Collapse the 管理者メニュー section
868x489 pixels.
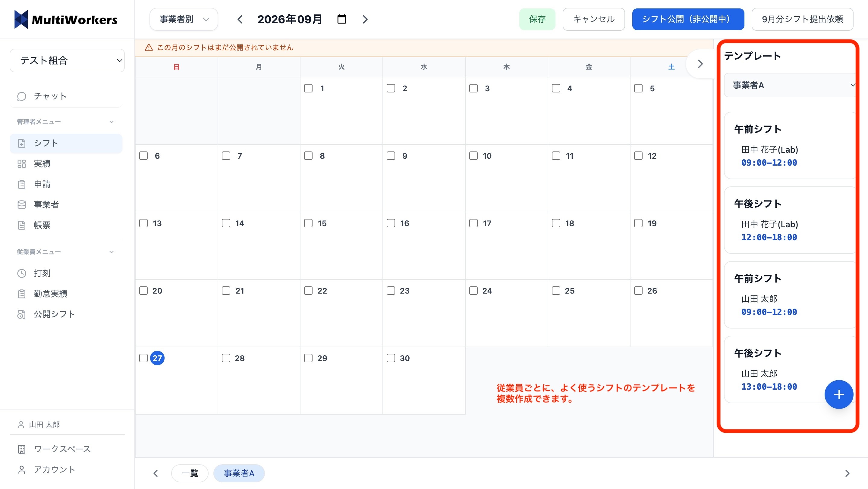(111, 122)
